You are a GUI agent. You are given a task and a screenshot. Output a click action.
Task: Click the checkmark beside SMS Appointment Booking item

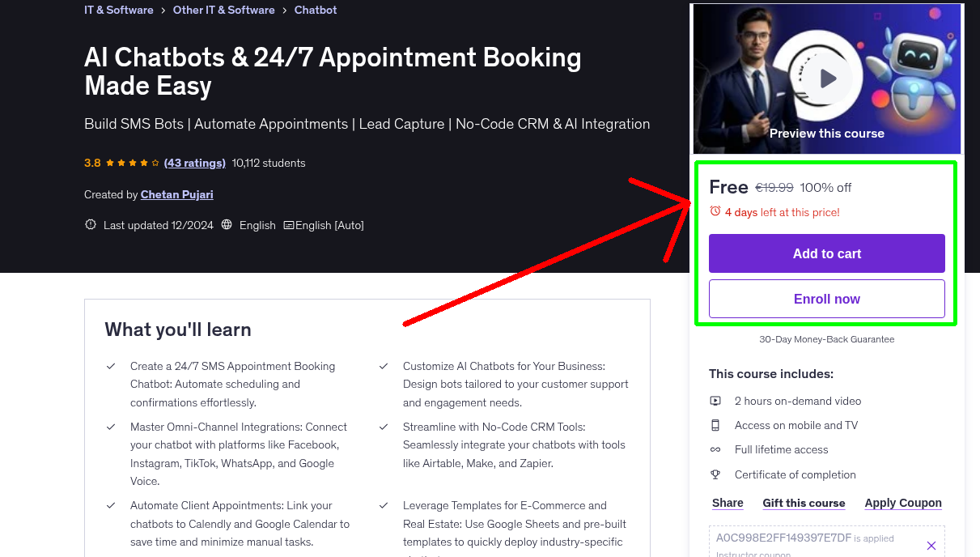click(x=111, y=366)
